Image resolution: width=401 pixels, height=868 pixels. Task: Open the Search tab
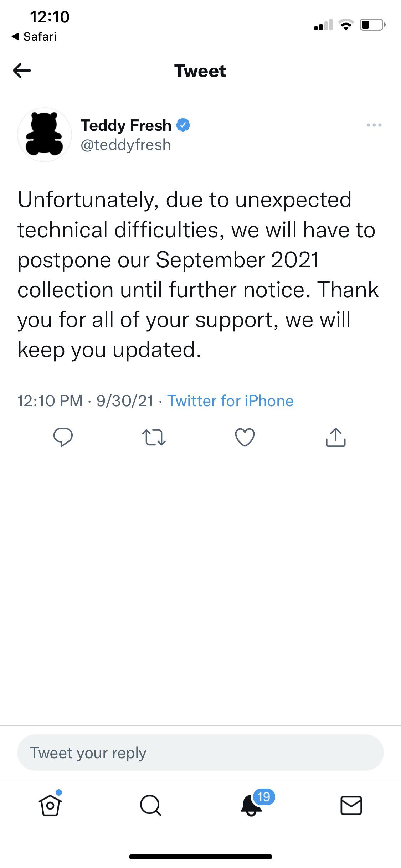pos(150,805)
